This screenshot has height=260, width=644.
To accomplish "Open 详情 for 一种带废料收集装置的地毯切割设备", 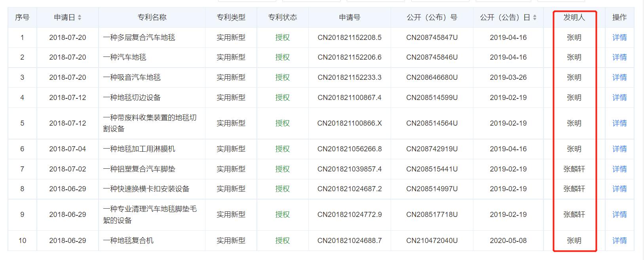I will [619, 123].
